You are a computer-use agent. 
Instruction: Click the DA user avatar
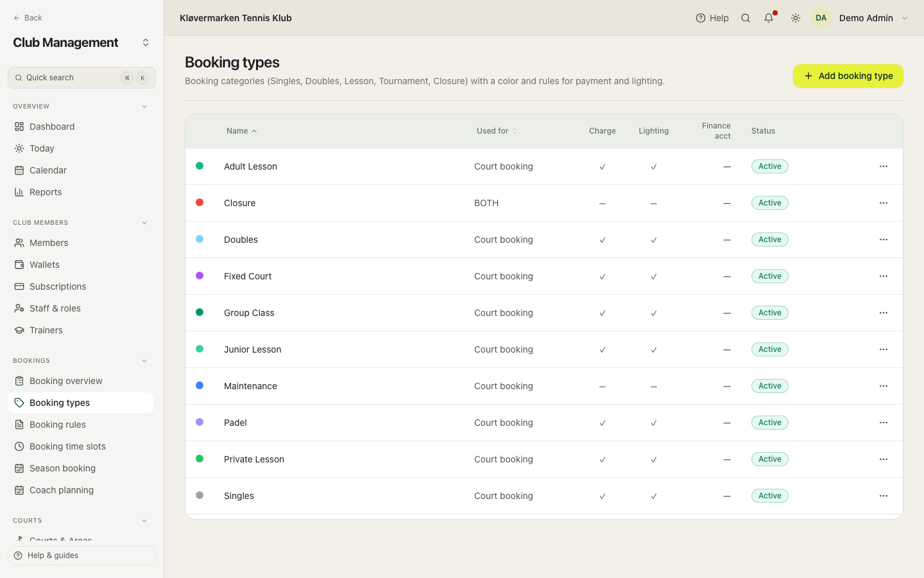[x=821, y=18]
